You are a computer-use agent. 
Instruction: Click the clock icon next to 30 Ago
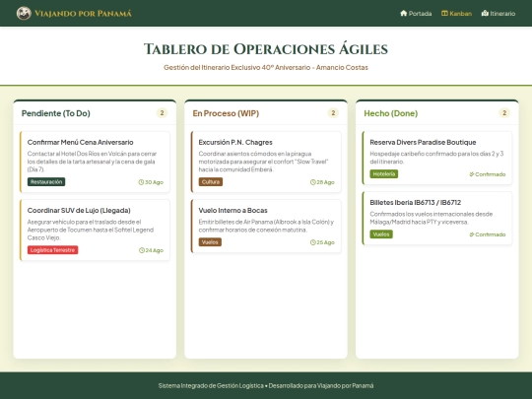tap(141, 182)
